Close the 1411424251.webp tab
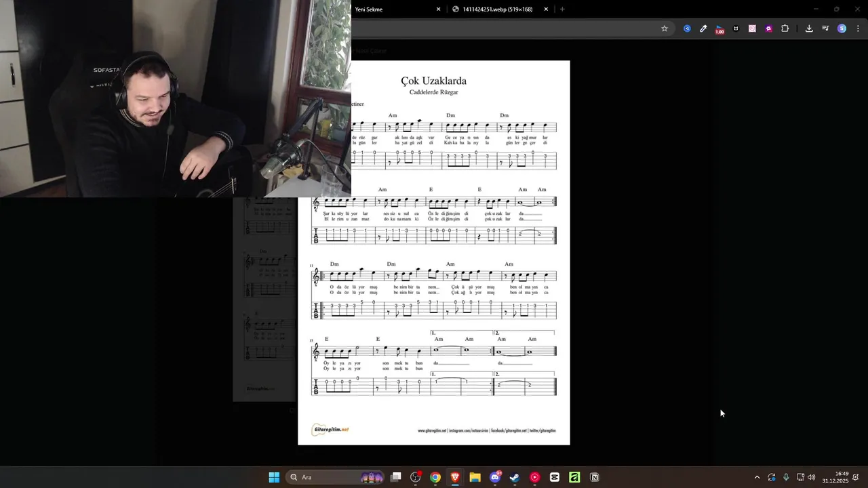 (x=546, y=9)
